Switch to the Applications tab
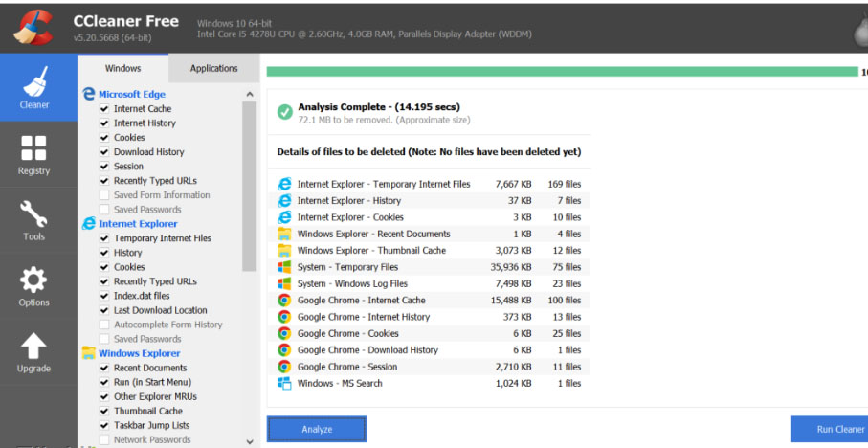This screenshot has width=868, height=448. (x=213, y=68)
